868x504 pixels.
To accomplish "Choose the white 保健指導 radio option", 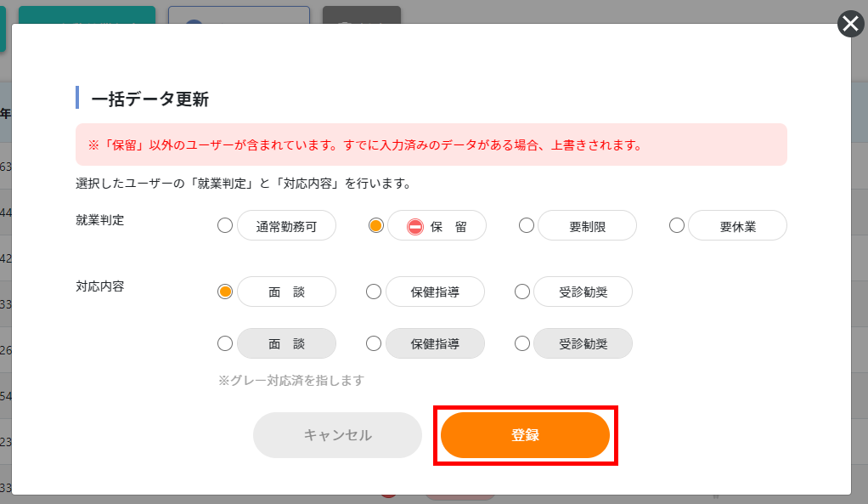I will pos(374,292).
